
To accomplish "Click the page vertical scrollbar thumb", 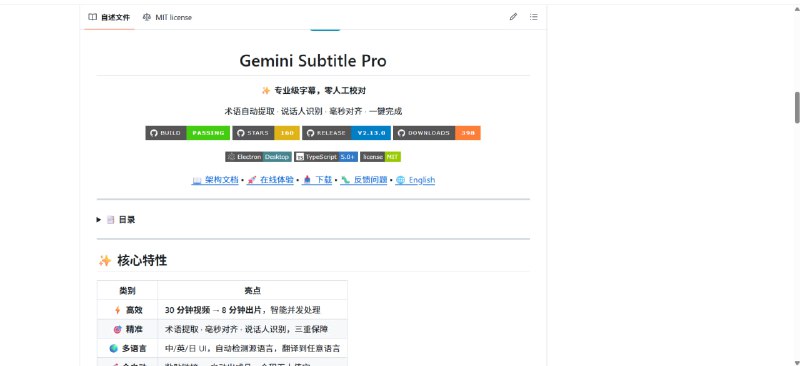I will (x=797, y=107).
